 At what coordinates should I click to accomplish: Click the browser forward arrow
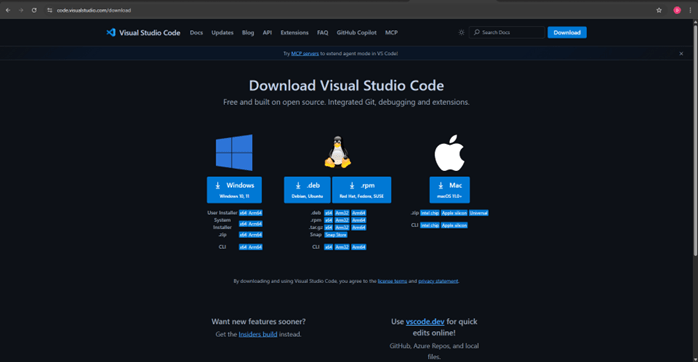pos(21,10)
